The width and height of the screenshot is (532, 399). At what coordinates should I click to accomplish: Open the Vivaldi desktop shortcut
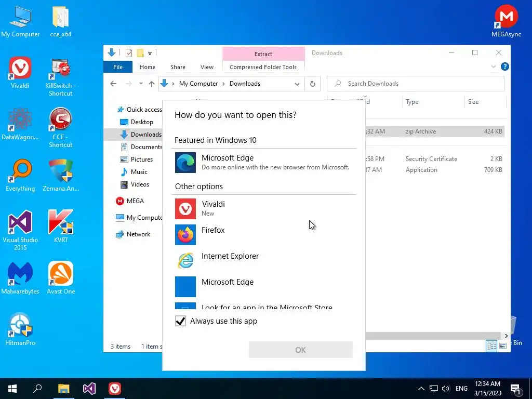pos(20,73)
